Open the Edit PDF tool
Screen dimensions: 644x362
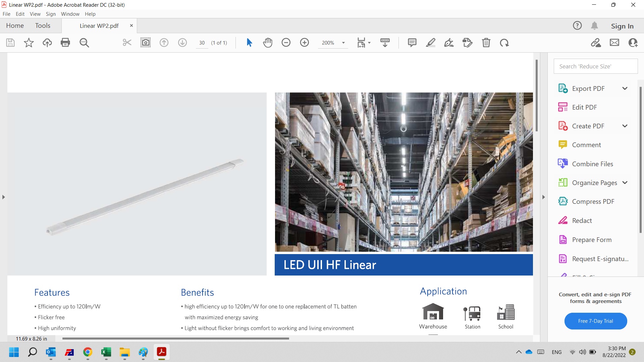coord(584,107)
